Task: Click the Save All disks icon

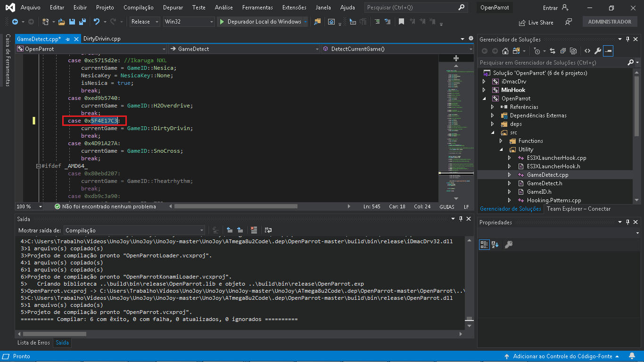Action: point(83,22)
